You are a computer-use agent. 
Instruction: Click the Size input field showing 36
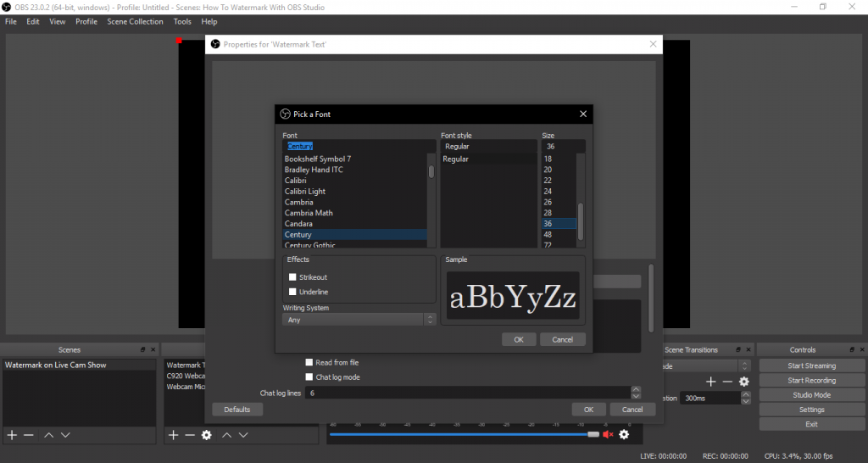tap(563, 146)
